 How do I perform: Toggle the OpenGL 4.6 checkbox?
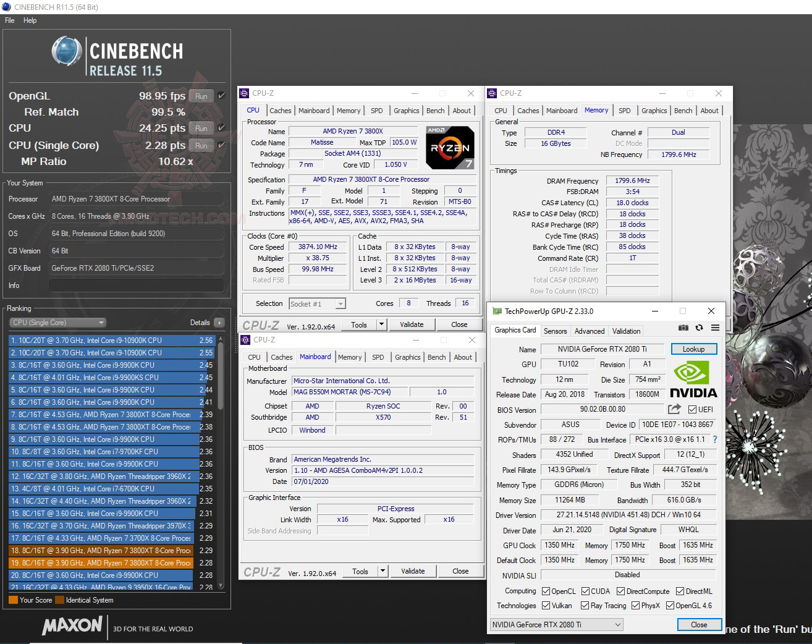click(x=669, y=606)
